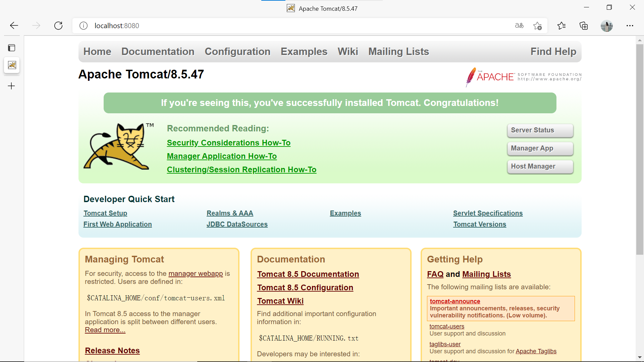Open Security Considerations How-To link

228,142
